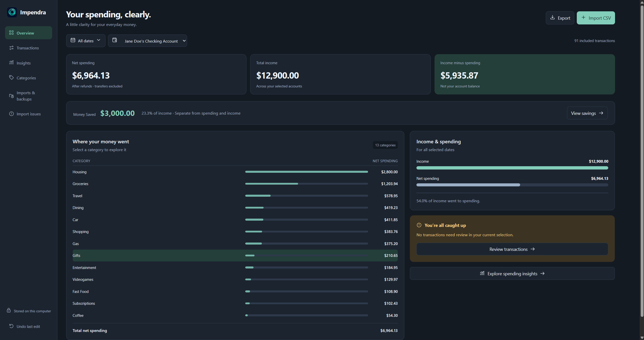Click the plus icon on Import CSV
This screenshot has height=340, width=644.
(583, 17)
